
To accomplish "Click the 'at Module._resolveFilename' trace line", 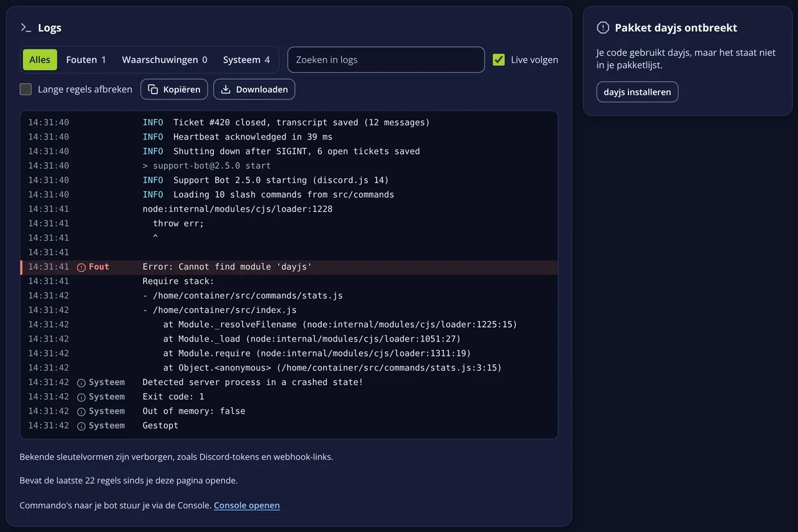I will pos(289,325).
